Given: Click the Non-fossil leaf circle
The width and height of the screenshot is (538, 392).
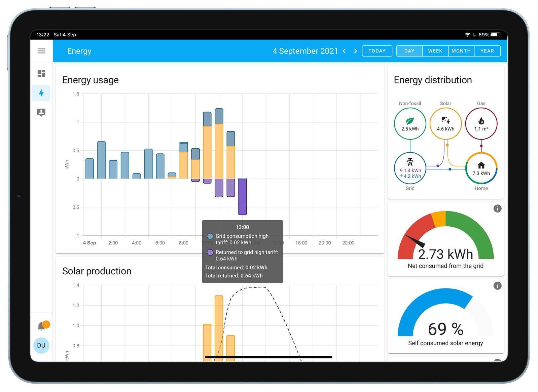Looking at the screenshot, I should coord(410,124).
